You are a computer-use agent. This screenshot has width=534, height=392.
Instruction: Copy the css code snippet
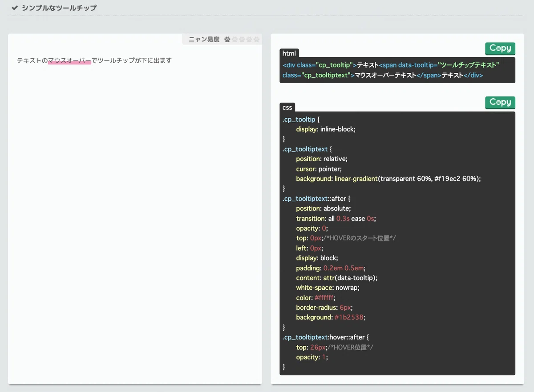coord(500,103)
